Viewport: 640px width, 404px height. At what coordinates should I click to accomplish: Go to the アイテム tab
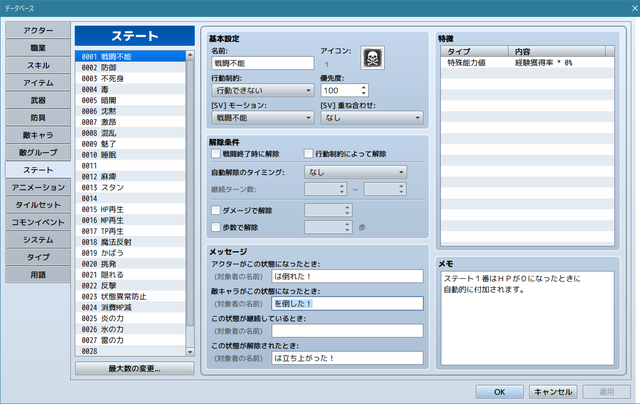click(38, 83)
